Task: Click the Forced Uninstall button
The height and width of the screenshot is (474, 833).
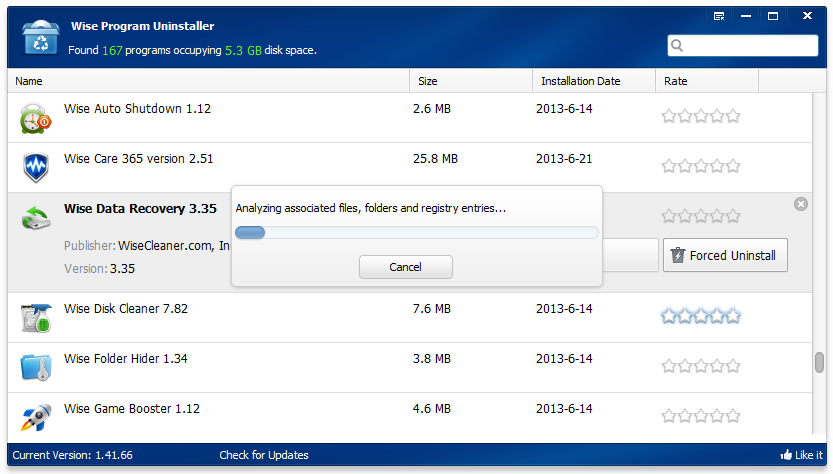Action: (725, 255)
